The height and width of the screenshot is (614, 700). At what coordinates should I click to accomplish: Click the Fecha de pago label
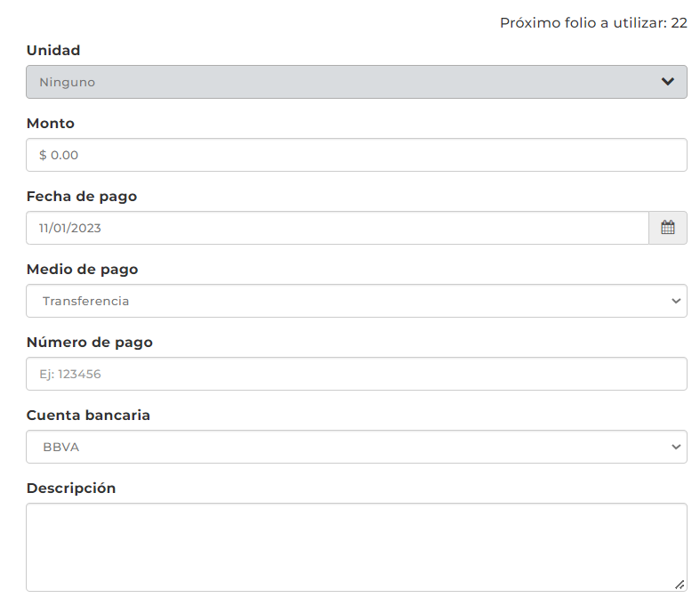[82, 197]
